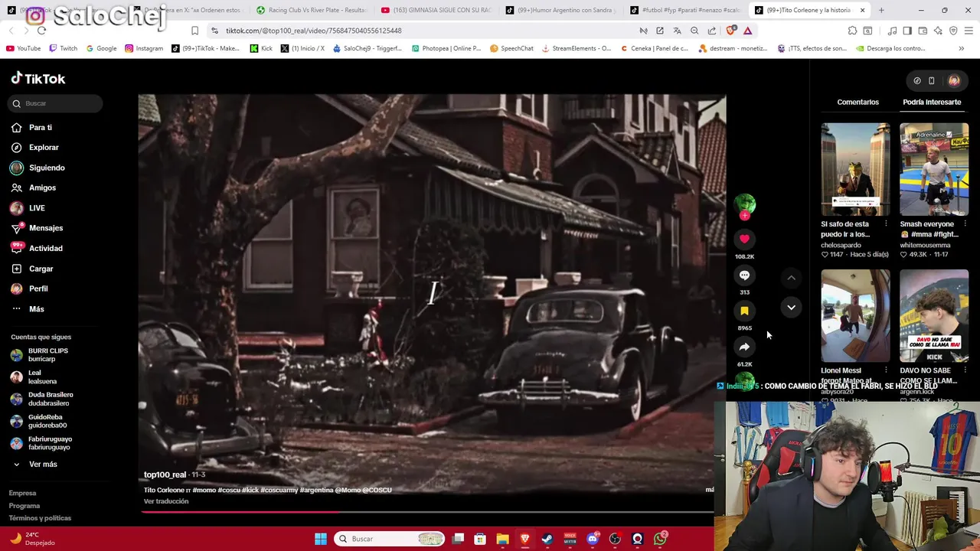Open StreamElements bookmark

(576, 48)
